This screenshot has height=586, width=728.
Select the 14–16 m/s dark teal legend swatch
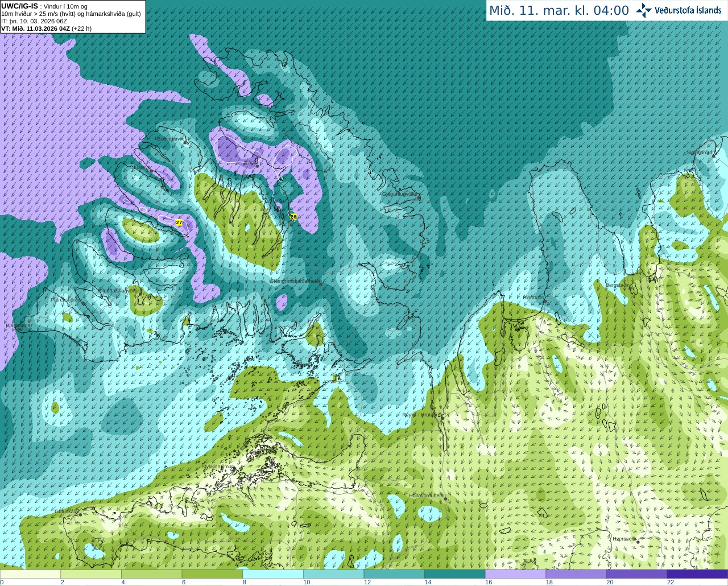pos(455,574)
